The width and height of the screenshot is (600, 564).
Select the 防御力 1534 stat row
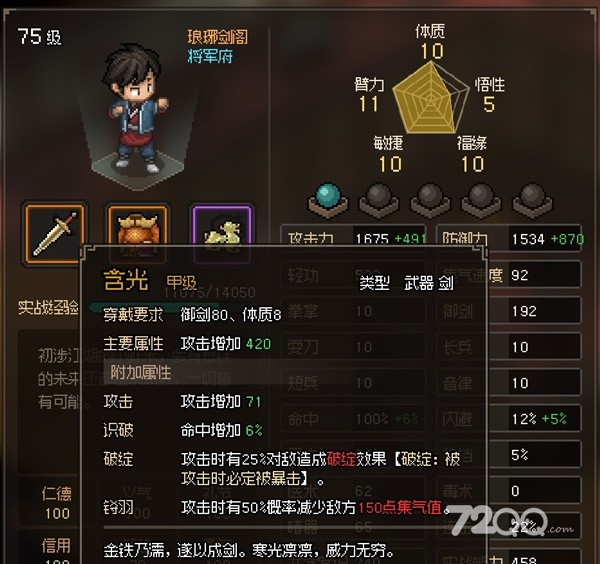click(509, 239)
